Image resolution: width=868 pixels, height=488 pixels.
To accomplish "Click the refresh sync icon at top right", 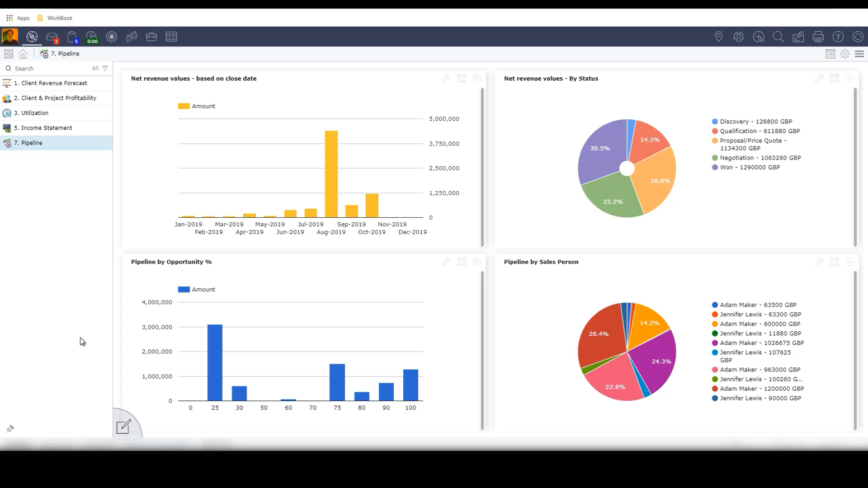I will [x=858, y=37].
